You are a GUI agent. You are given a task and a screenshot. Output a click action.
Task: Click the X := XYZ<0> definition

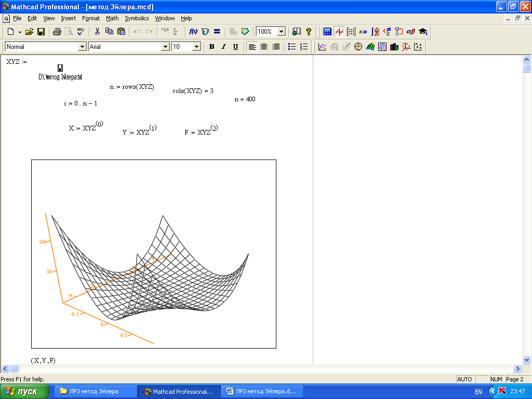pos(86,126)
